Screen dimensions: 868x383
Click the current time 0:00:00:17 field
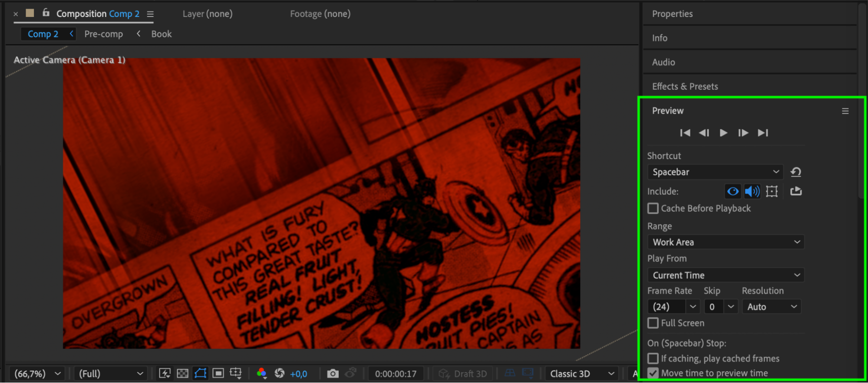click(x=396, y=374)
